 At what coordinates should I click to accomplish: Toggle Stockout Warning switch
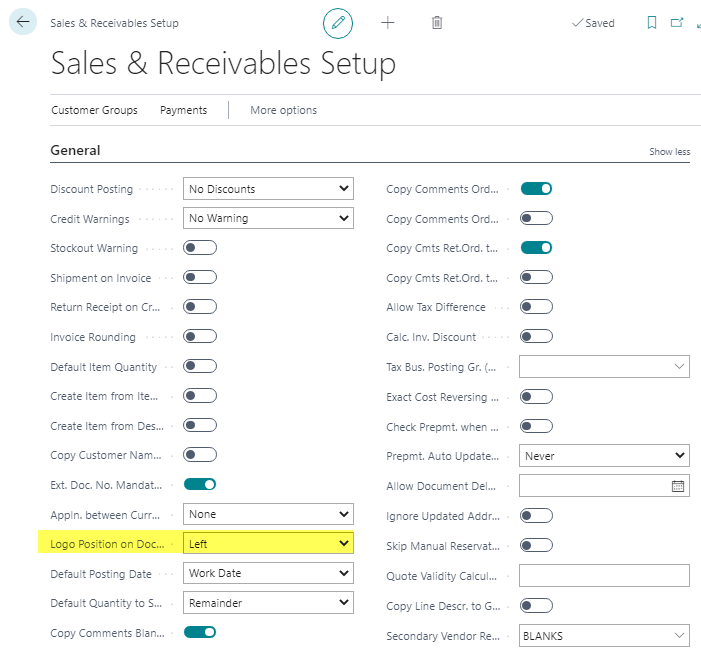tap(200, 248)
